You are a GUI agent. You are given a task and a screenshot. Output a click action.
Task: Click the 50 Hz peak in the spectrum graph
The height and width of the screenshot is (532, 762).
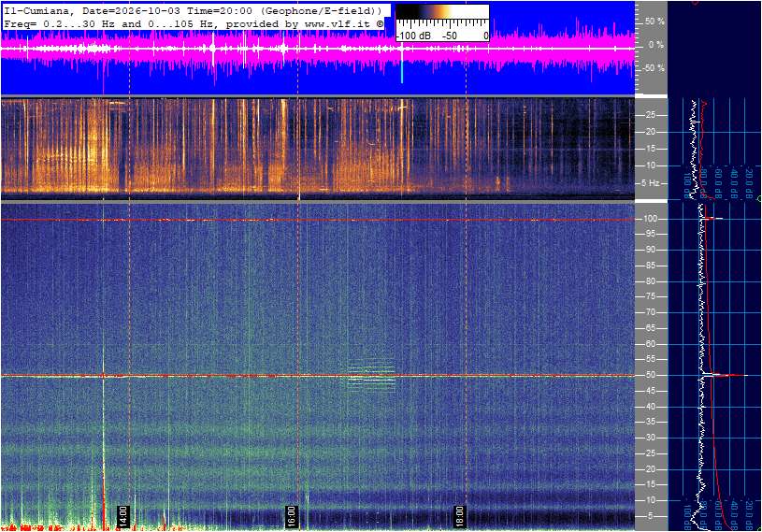[x=726, y=375]
